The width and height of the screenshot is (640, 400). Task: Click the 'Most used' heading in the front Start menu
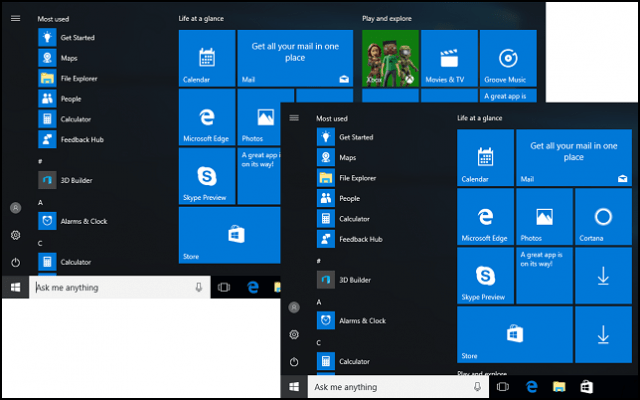tap(332, 119)
